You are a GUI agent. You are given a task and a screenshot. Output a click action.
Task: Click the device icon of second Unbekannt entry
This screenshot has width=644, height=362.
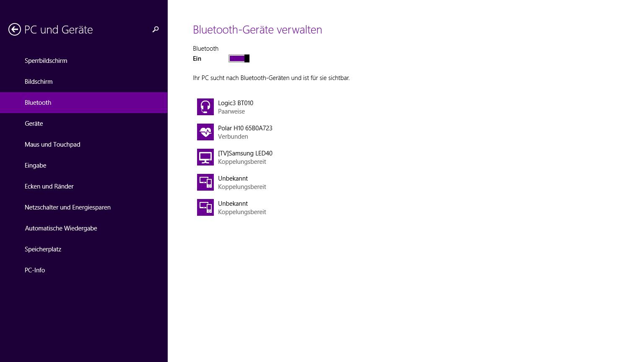(x=205, y=207)
